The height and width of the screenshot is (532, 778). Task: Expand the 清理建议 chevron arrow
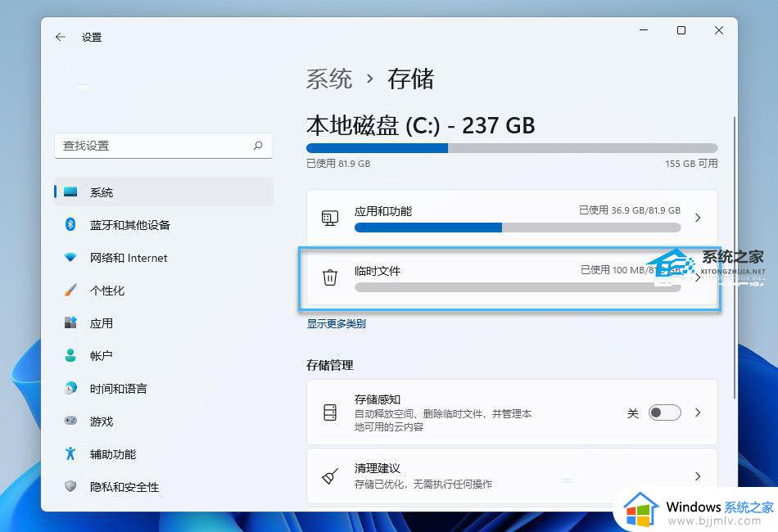698,476
